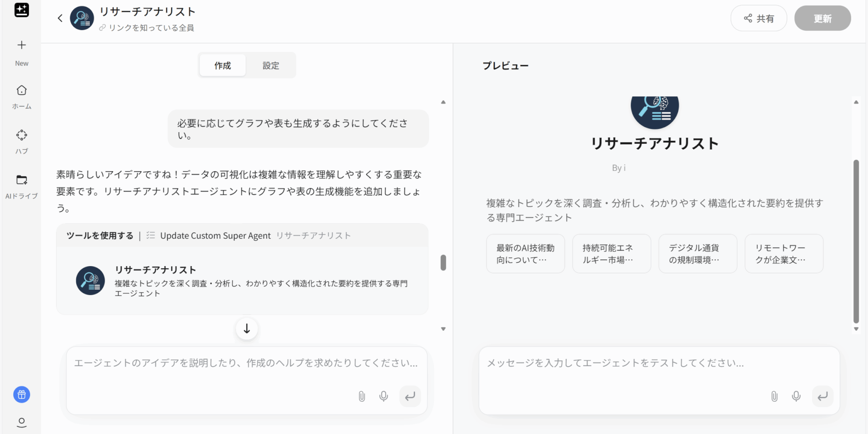
Task: Select the 作成 tab
Action: tap(223, 66)
